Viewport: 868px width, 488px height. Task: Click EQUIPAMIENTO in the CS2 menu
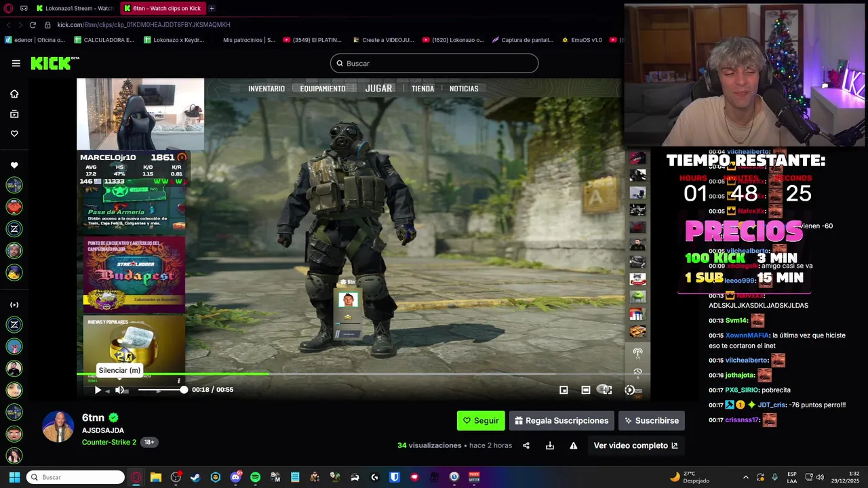click(323, 89)
